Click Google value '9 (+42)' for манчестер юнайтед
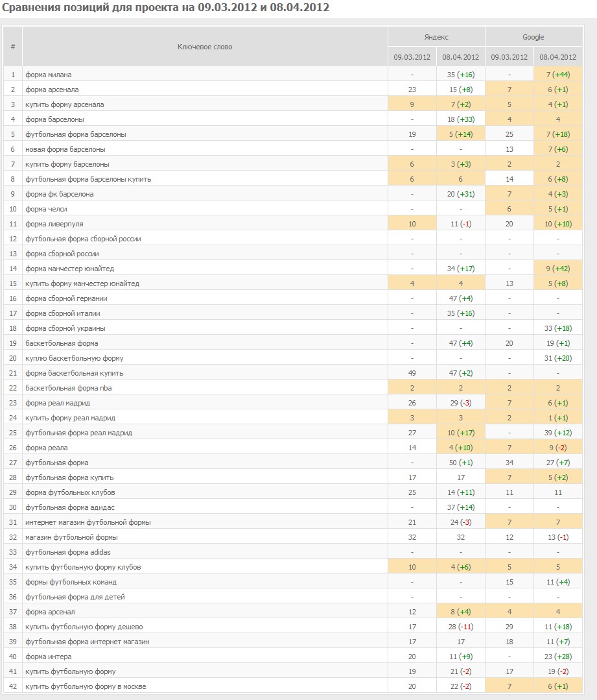This screenshot has height=700, width=597. [x=557, y=269]
